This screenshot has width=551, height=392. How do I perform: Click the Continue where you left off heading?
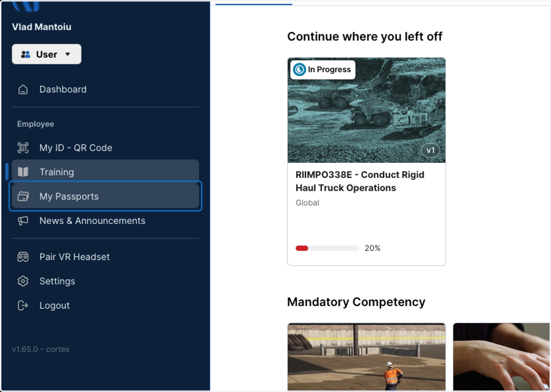click(365, 37)
